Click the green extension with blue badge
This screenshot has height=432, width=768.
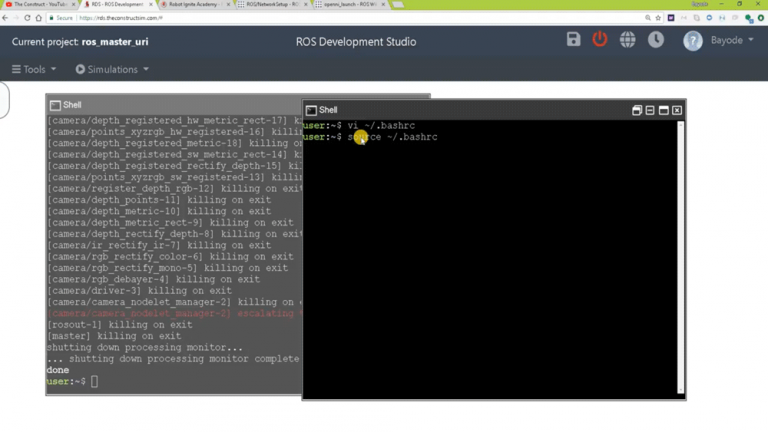[x=748, y=18]
